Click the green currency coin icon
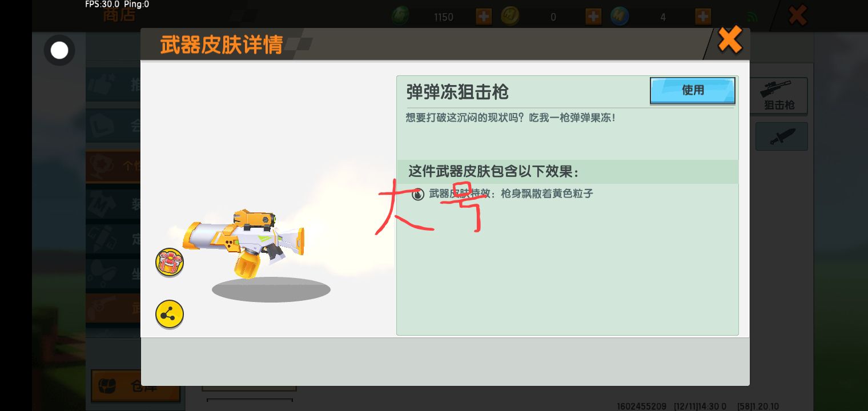This screenshot has height=411, width=868. 400,16
